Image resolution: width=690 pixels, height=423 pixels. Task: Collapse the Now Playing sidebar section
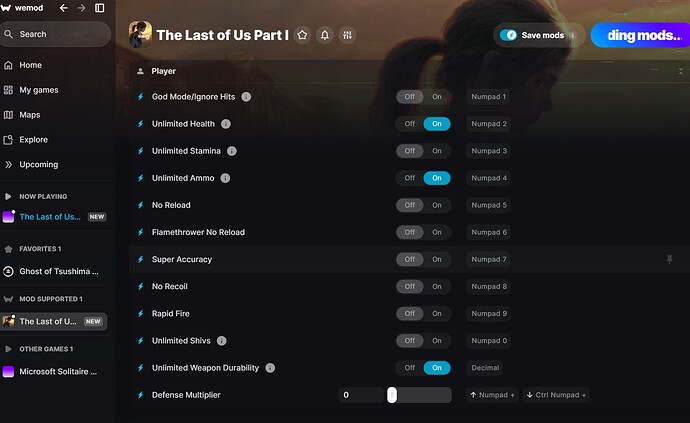click(x=9, y=197)
